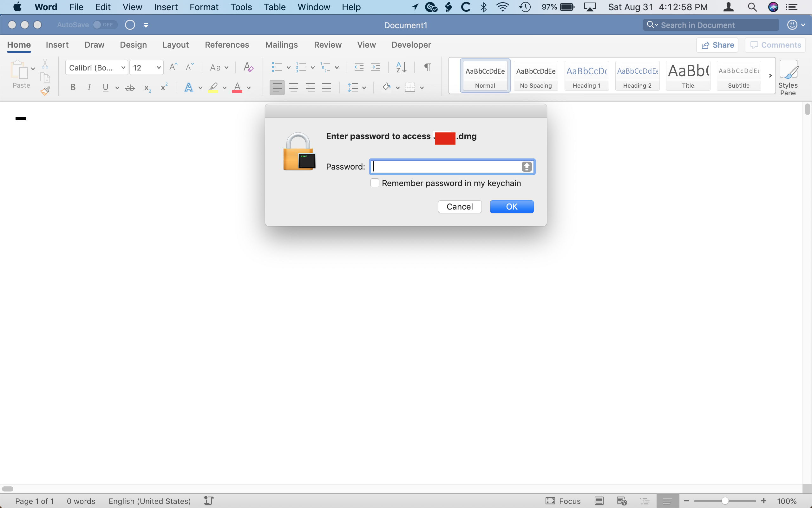Apply Italic formatting
Viewport: 812px width, 508px height.
point(89,88)
